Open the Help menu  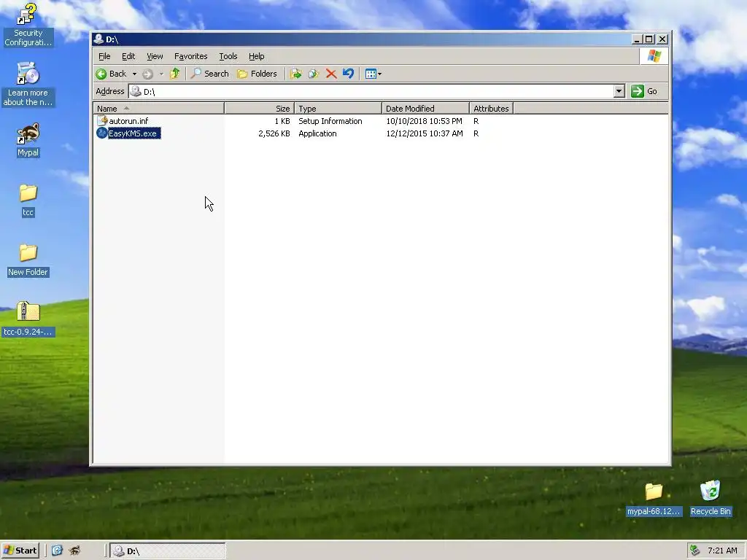coord(256,56)
